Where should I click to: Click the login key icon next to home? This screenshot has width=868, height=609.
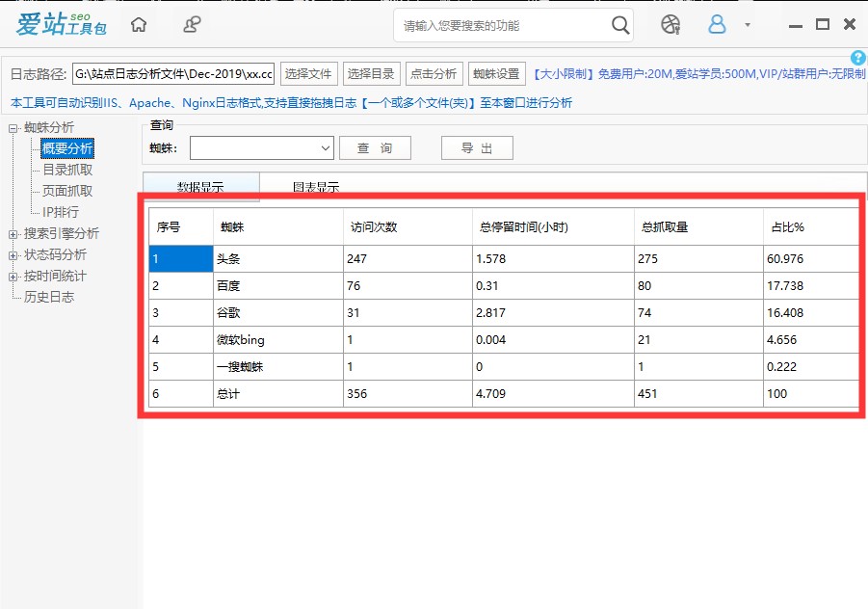[190, 24]
